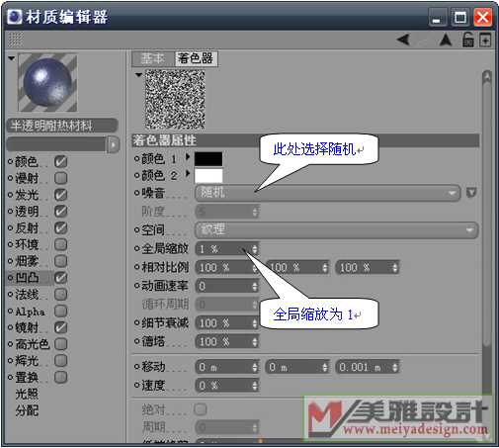This screenshot has width=499, height=448.
Task: Select the 凹凸 channel in list
Action: (x=28, y=278)
